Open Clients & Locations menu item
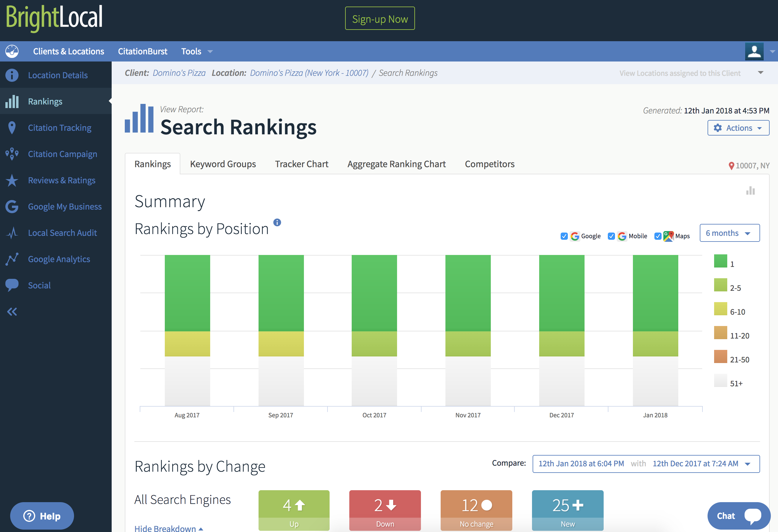Screen dimensions: 778x532 coord(69,51)
